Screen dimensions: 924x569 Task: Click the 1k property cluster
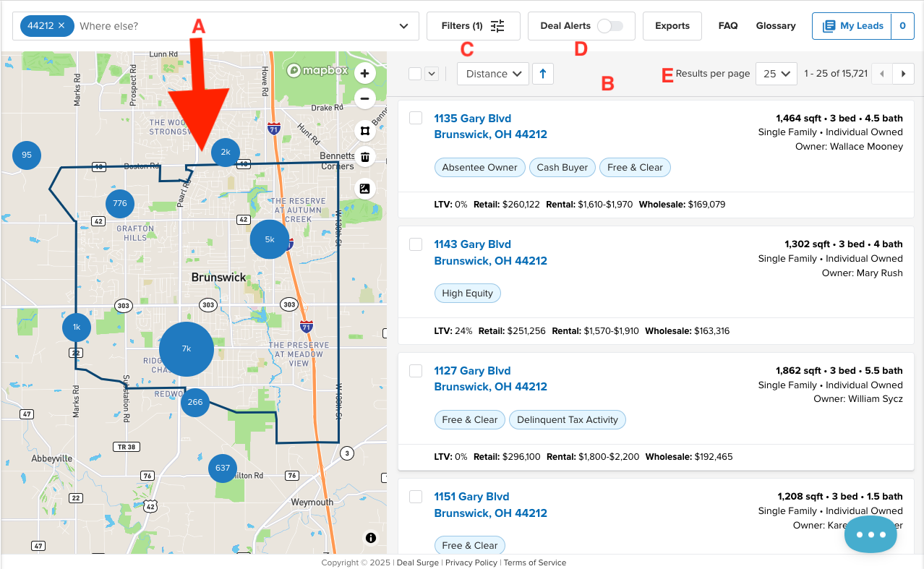point(77,328)
